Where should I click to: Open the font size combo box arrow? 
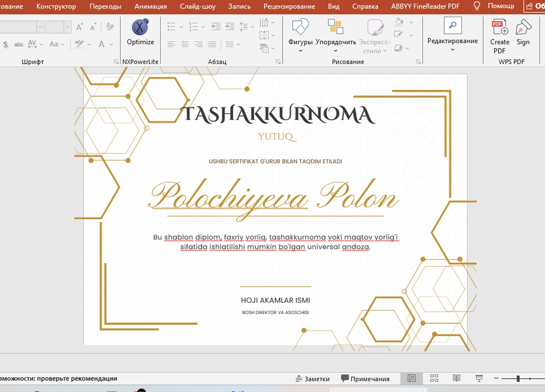pyautogui.click(x=67, y=27)
